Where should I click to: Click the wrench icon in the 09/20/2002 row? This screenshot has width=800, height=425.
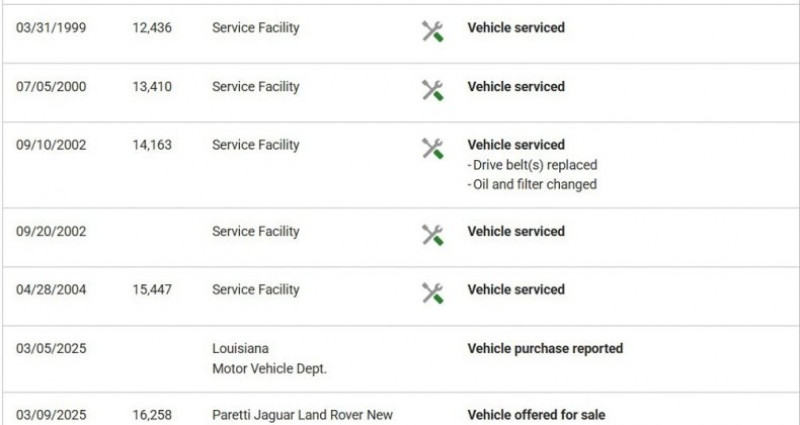click(x=432, y=234)
